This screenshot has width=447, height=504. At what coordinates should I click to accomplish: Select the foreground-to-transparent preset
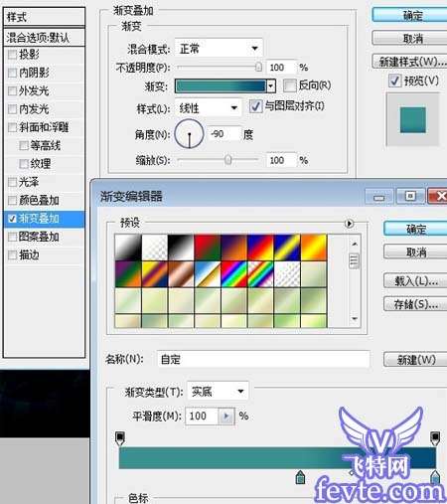[154, 248]
